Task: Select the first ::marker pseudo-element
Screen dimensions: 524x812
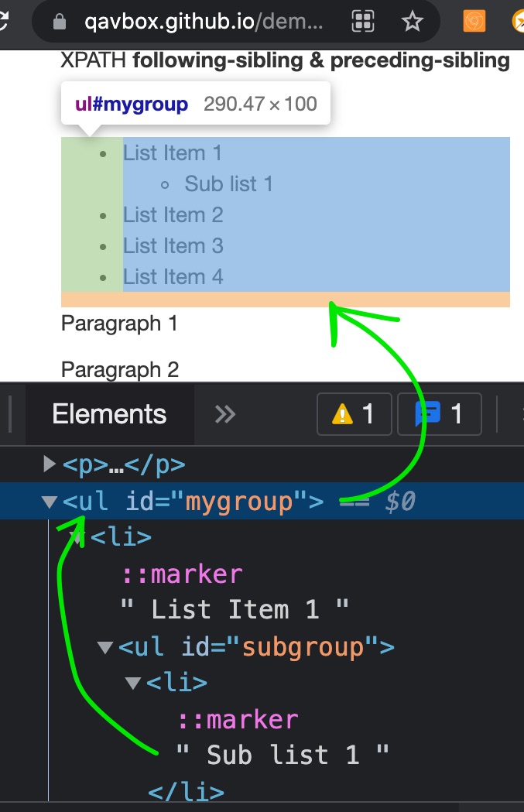Action: (182, 574)
